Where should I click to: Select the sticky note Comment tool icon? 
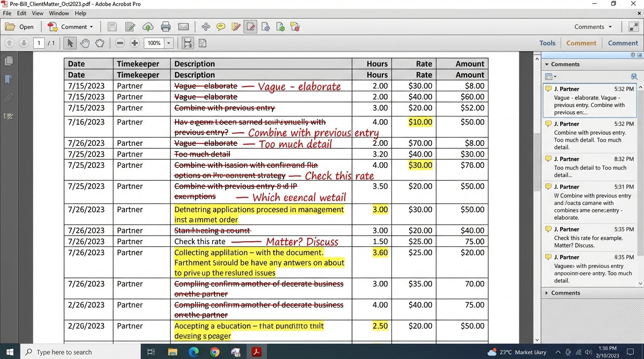(220, 27)
